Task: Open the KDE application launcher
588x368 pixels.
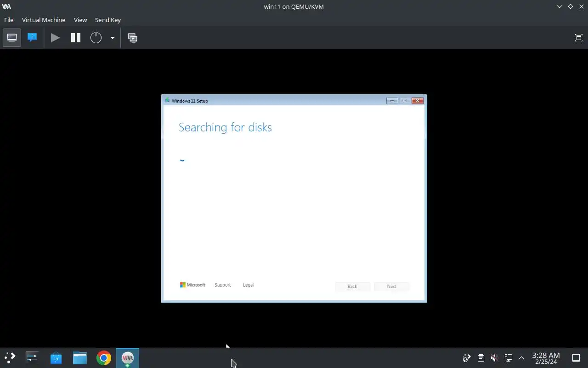Action: coord(10,358)
